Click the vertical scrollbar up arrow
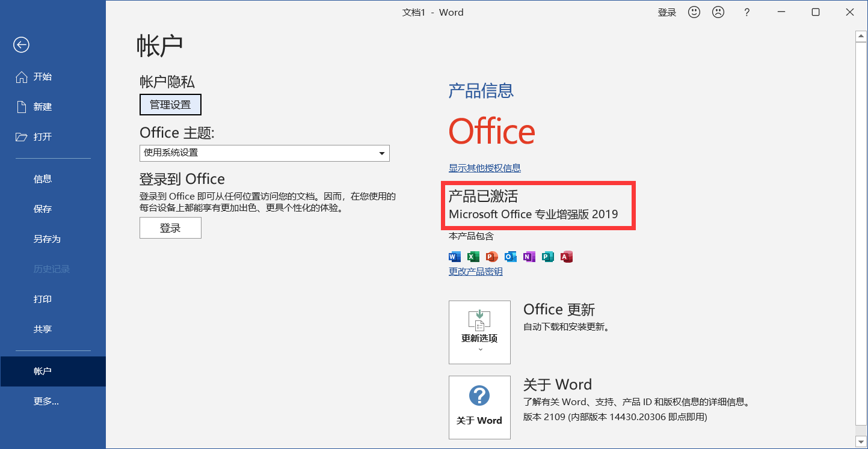 click(861, 37)
